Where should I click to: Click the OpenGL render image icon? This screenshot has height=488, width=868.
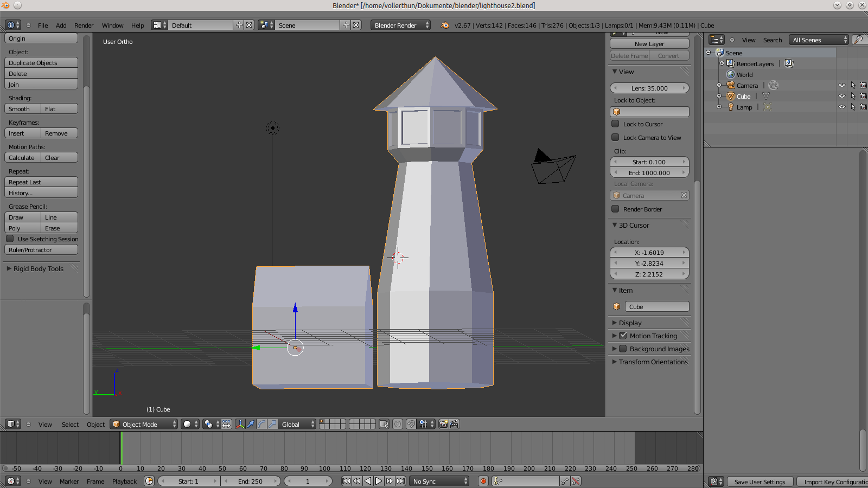point(443,424)
